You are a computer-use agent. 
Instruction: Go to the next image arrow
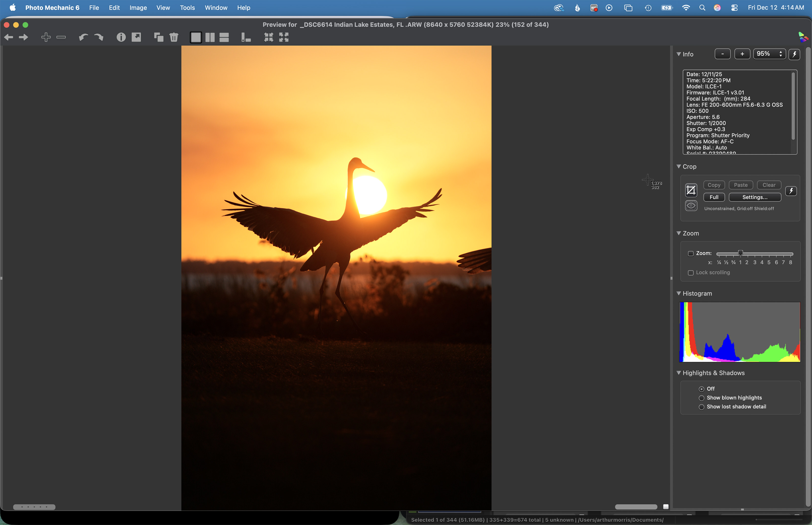(x=24, y=37)
